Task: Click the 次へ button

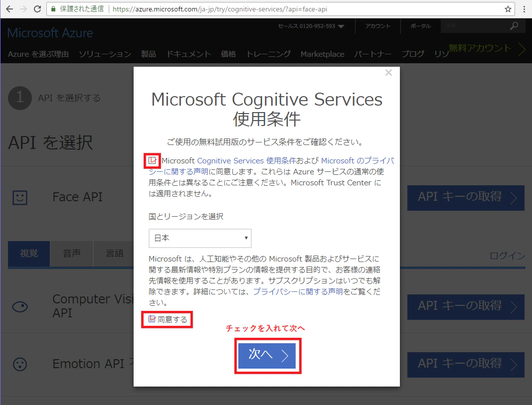Action: (x=267, y=356)
